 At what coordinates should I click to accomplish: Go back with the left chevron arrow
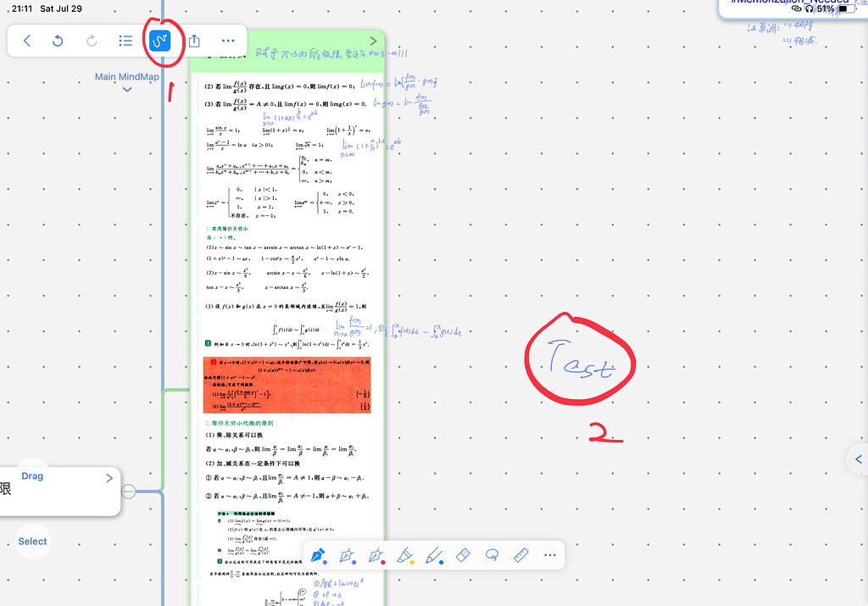[27, 40]
